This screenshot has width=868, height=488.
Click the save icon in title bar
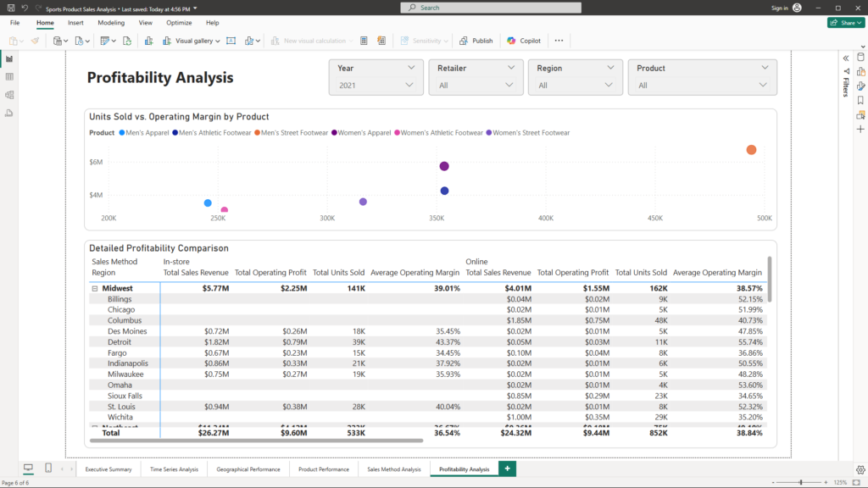click(10, 8)
